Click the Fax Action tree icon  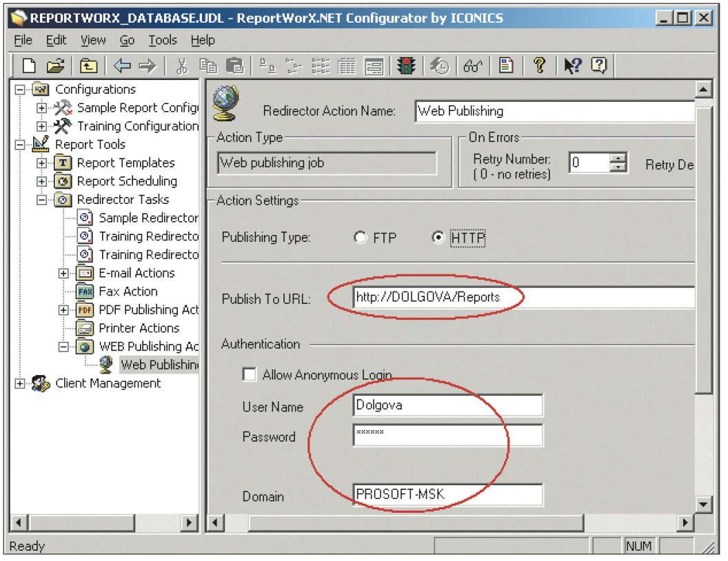point(85,292)
